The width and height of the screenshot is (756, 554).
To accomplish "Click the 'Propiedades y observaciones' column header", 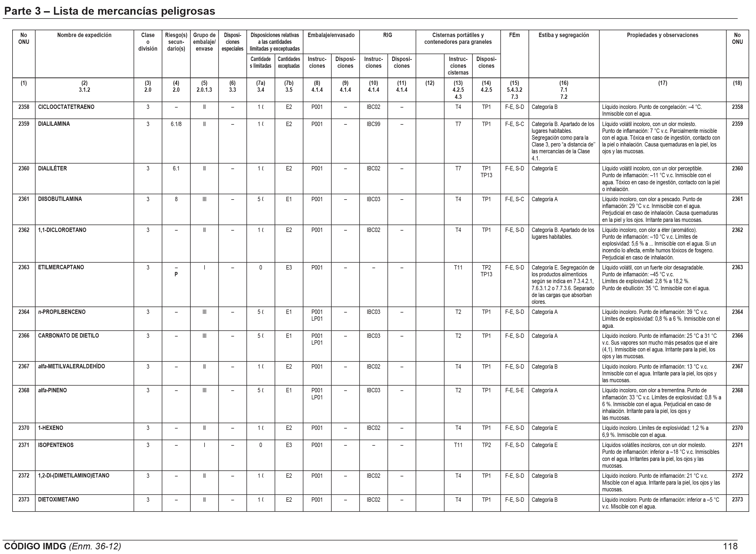I will pyautogui.click(x=662, y=35).
